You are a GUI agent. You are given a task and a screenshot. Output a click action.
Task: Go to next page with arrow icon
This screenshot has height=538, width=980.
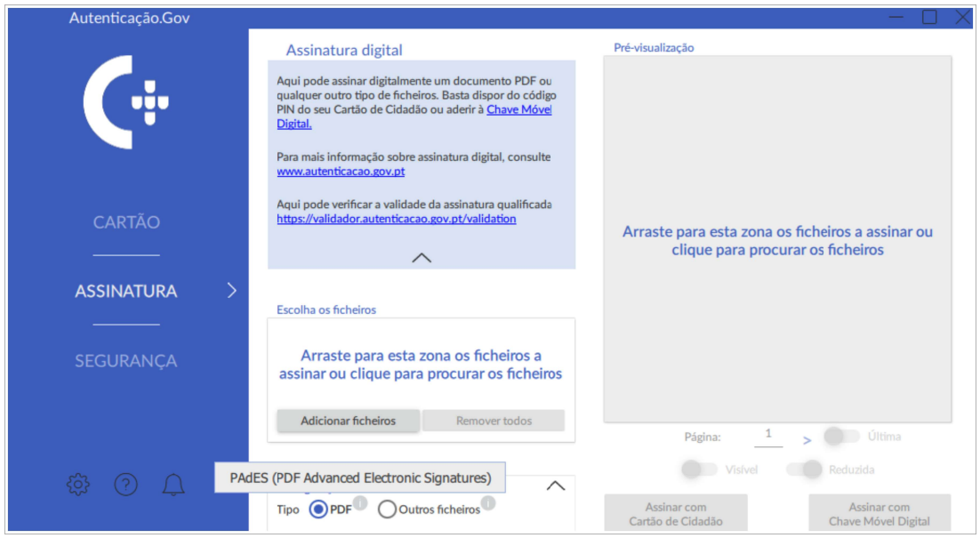pos(807,439)
